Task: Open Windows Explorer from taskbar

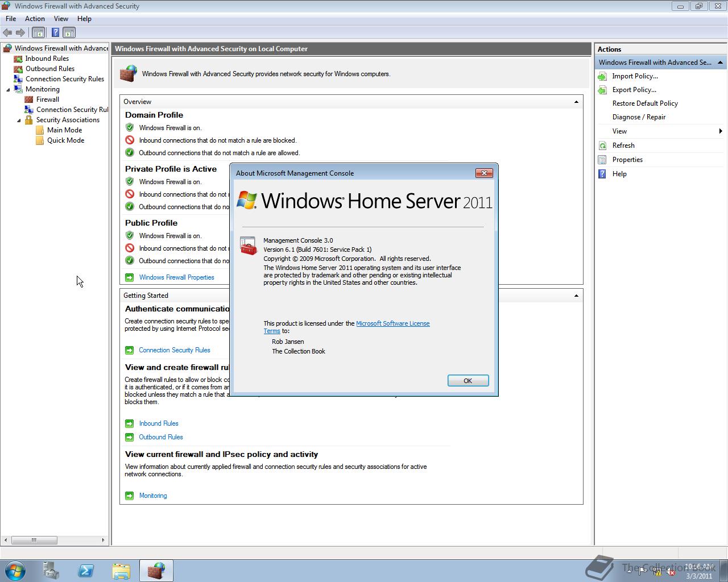Action: [x=121, y=571]
